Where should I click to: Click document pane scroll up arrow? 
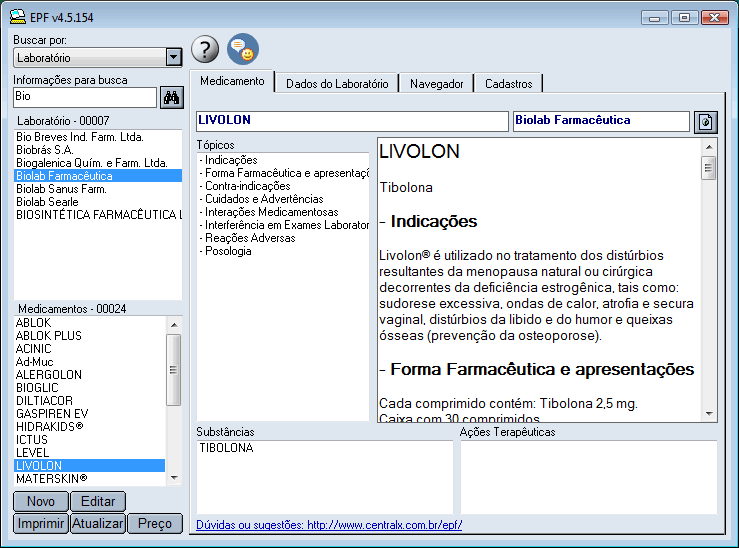[709, 147]
